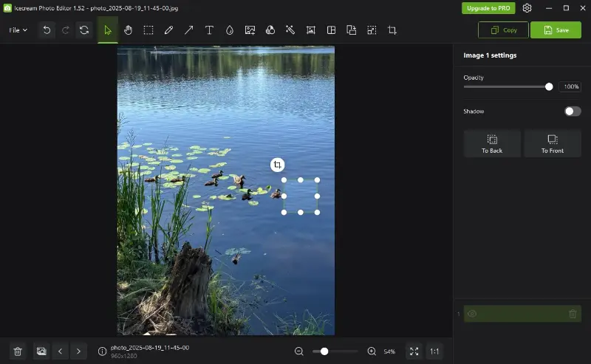The width and height of the screenshot is (591, 364).
Task: Click the opacity 100% input field
Action: click(570, 86)
